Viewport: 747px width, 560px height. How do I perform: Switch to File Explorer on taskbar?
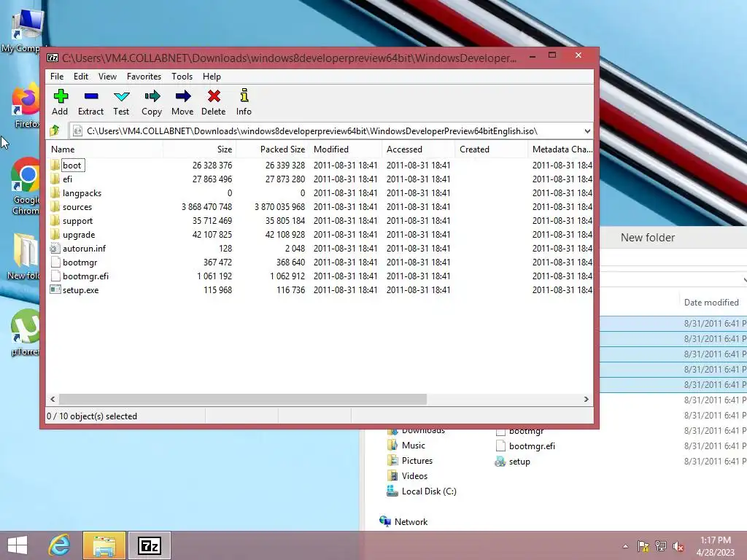click(104, 545)
